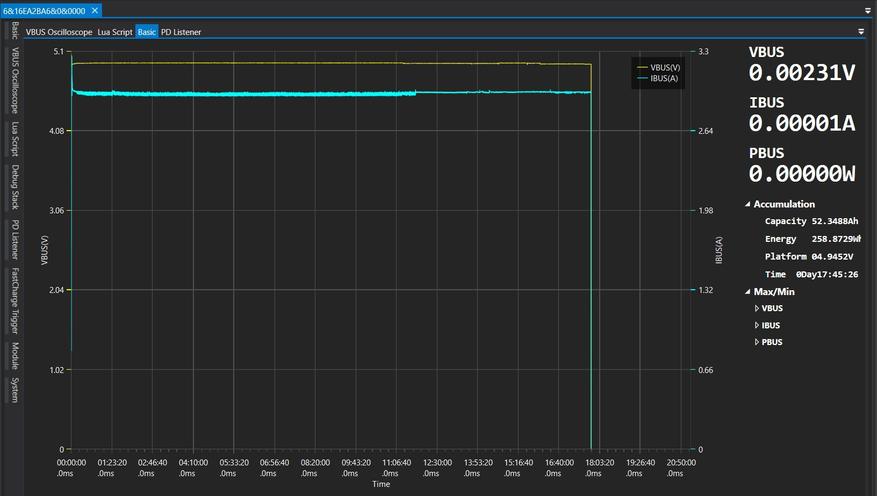The height and width of the screenshot is (496, 877).
Task: Click the active Basic top tab
Action: point(146,32)
